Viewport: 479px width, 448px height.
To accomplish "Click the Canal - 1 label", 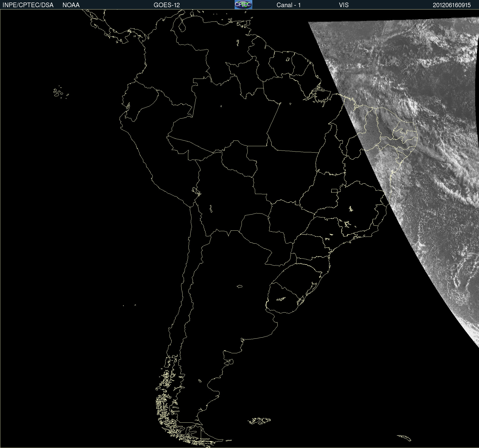I will pyautogui.click(x=289, y=5).
